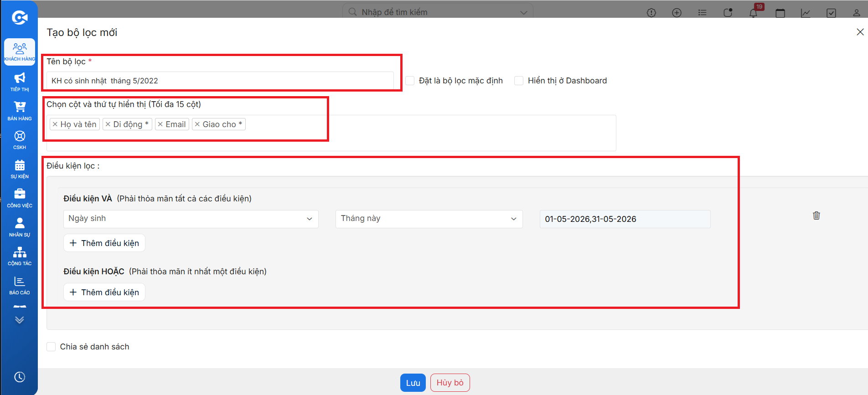Image resolution: width=868 pixels, height=395 pixels.
Task: Remove the Di động column tag
Action: coord(108,124)
